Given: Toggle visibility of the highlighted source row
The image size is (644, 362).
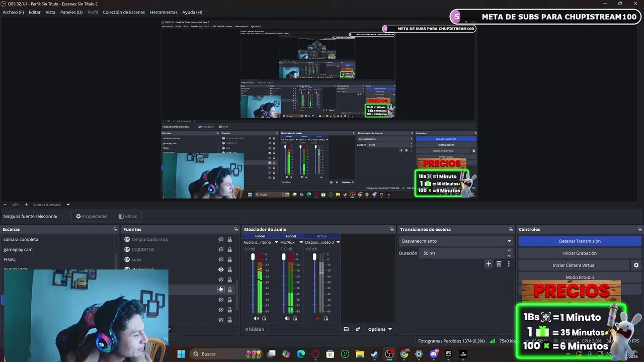Looking at the screenshot, I should click(221, 290).
